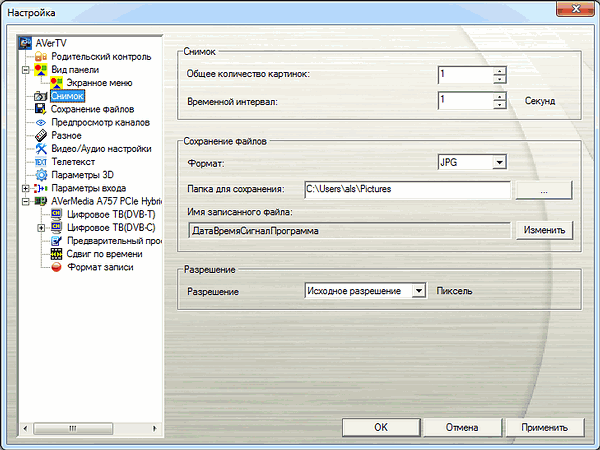Viewport: 600px width, 450px height.
Task: Select Видео/Аудио настройки tree item
Action: [x=101, y=148]
